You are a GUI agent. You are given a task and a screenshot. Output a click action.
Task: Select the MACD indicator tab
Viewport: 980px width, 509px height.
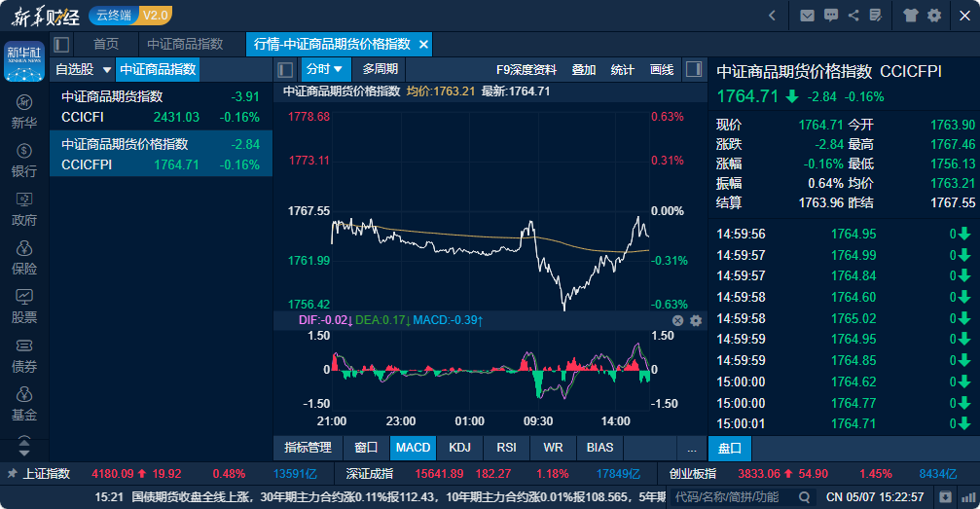coord(414,448)
